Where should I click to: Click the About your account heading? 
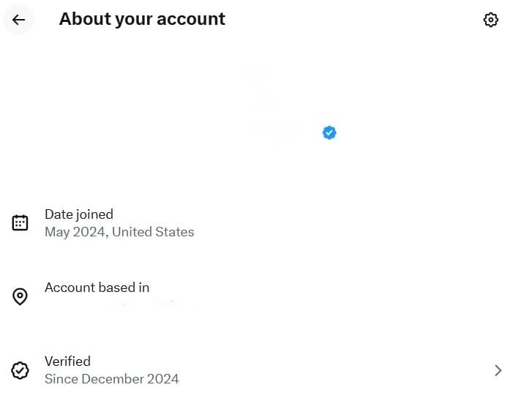click(x=142, y=19)
